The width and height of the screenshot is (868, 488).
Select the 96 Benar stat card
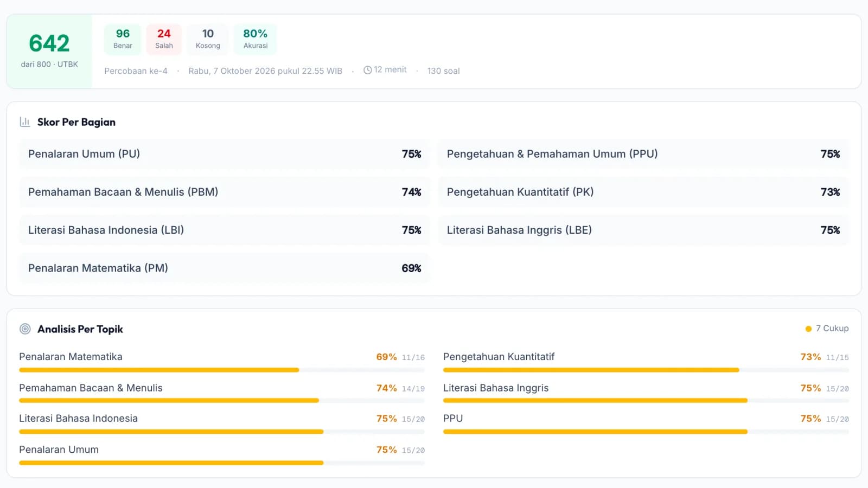point(123,39)
